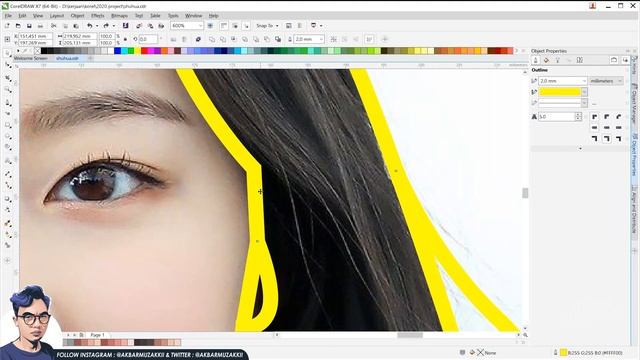This screenshot has height=360, width=640.
Task: Click the Print icon in the toolbar
Action: [x=40, y=26]
